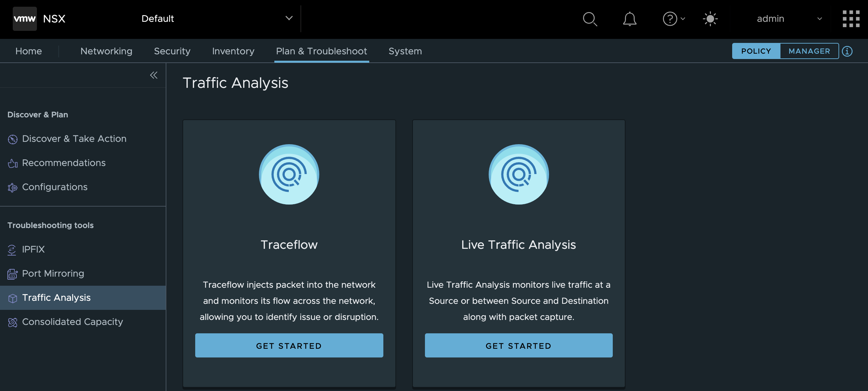Click the VMW logo

(x=24, y=19)
